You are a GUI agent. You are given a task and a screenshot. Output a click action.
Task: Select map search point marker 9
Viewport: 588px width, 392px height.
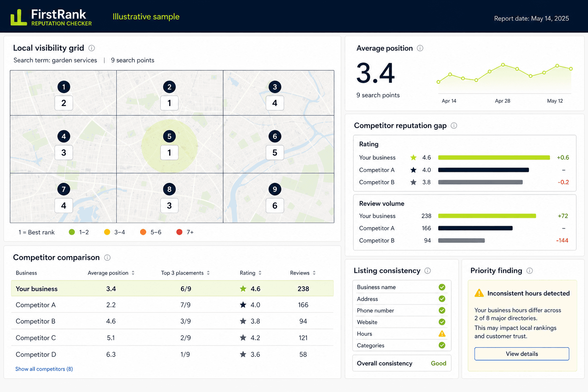[x=275, y=189]
